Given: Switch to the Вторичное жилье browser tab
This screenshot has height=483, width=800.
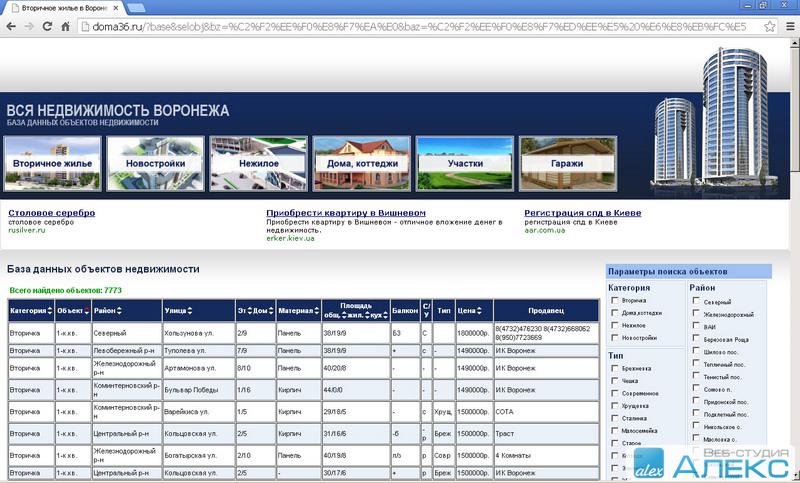Looking at the screenshot, I should [x=62, y=7].
